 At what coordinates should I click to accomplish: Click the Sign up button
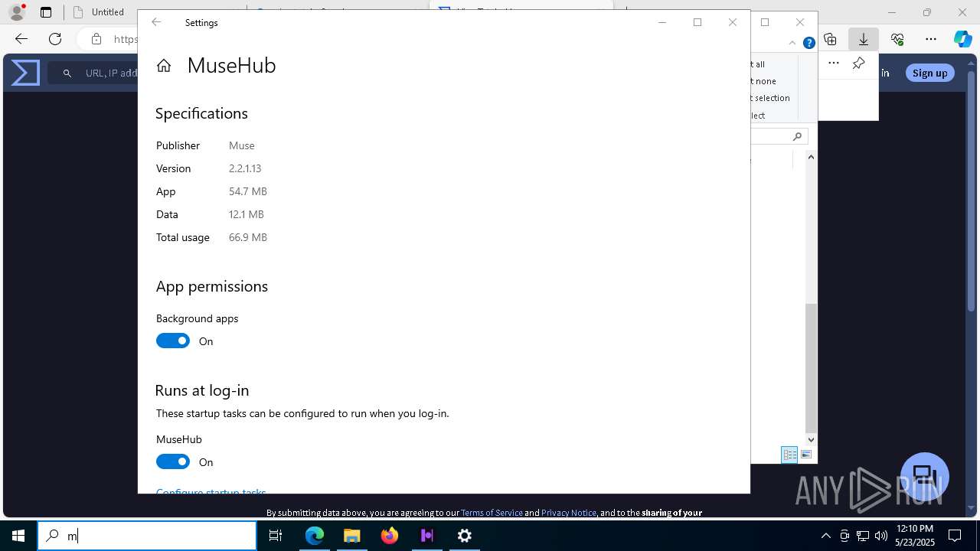click(x=929, y=73)
